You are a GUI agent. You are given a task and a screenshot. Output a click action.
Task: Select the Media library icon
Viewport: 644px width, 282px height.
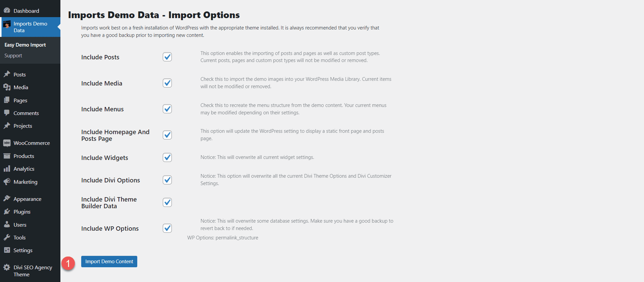pos(8,87)
